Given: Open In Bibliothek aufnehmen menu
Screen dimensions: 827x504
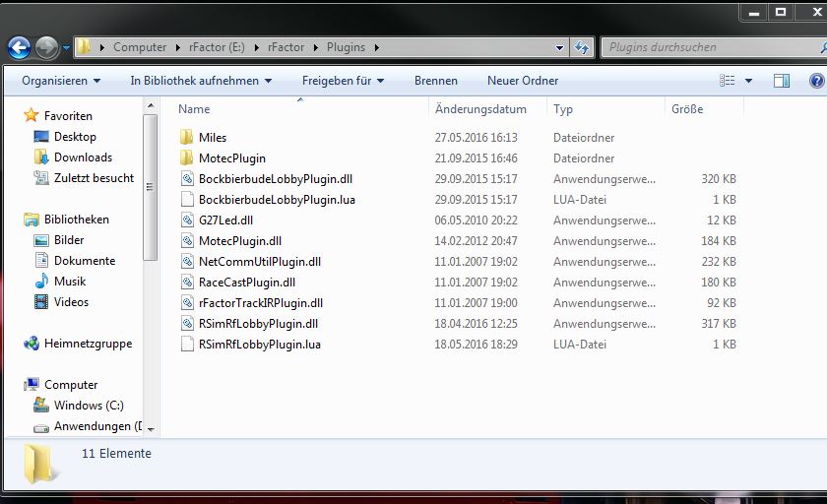Looking at the screenshot, I should pyautogui.click(x=201, y=81).
